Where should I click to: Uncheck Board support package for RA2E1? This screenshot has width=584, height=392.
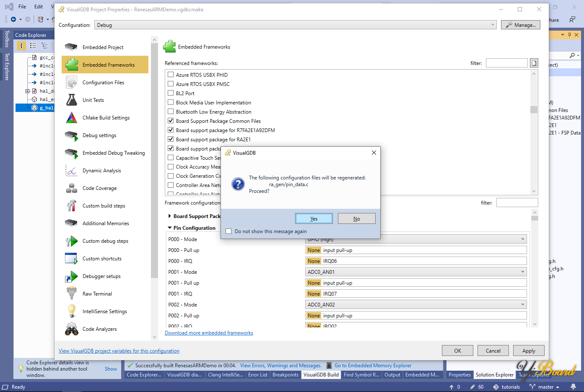171,139
